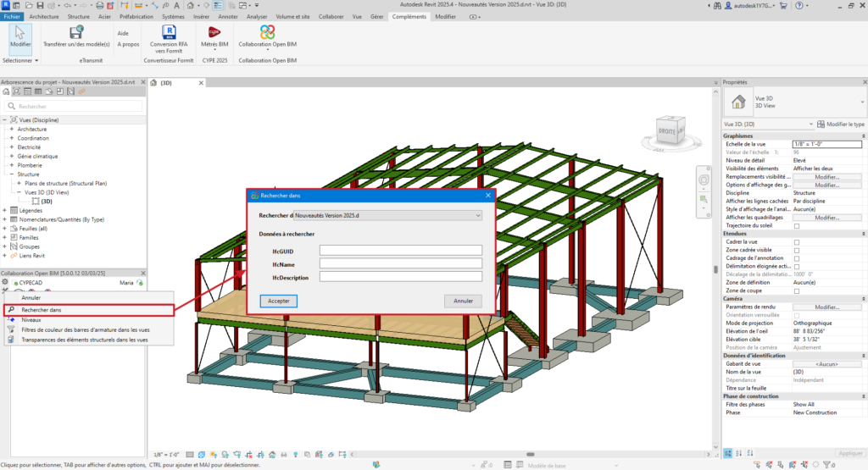Click the project browser Rechercher search box
Image resolution: width=868 pixels, height=470 pixels.
click(74, 106)
